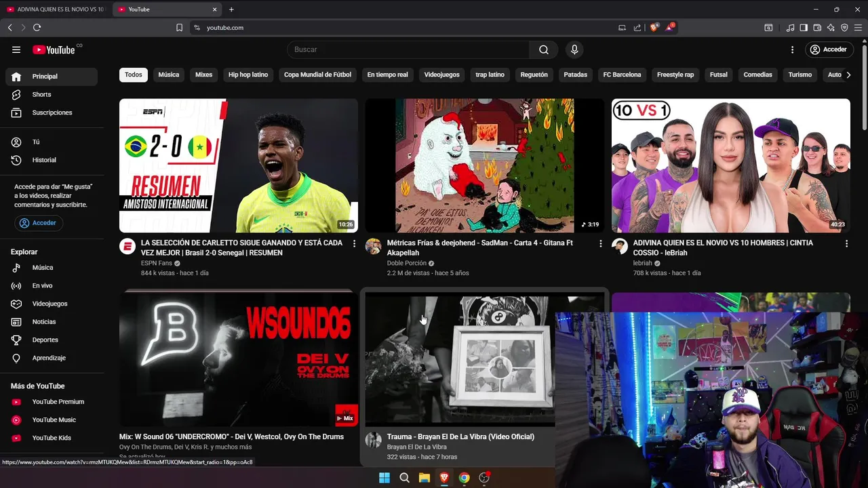Open YouTube settings three-dot menu

tap(792, 49)
